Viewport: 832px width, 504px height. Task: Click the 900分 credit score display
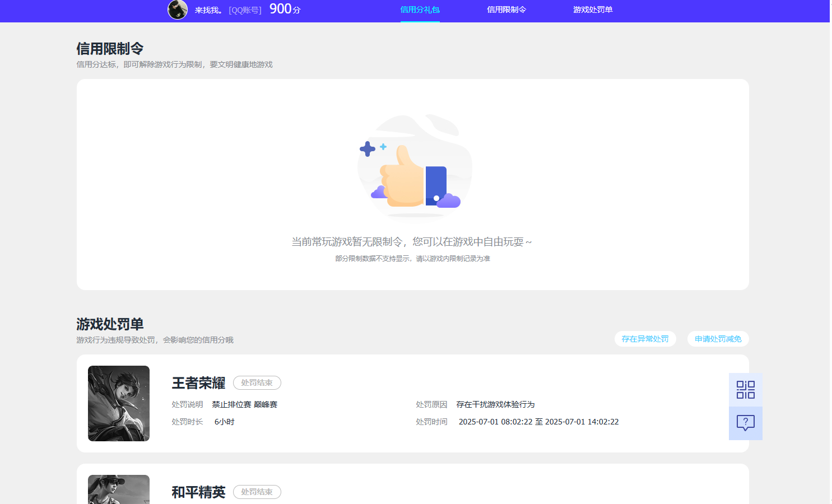[283, 9]
